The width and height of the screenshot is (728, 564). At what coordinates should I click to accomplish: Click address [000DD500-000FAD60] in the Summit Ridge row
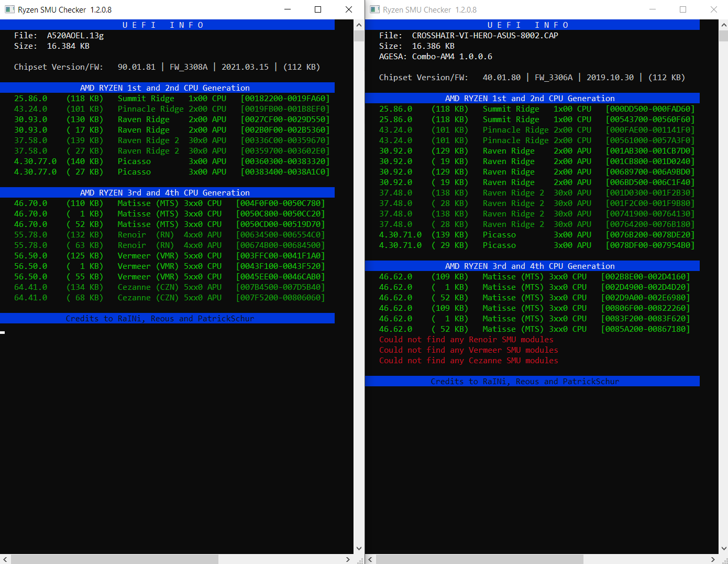650,109
